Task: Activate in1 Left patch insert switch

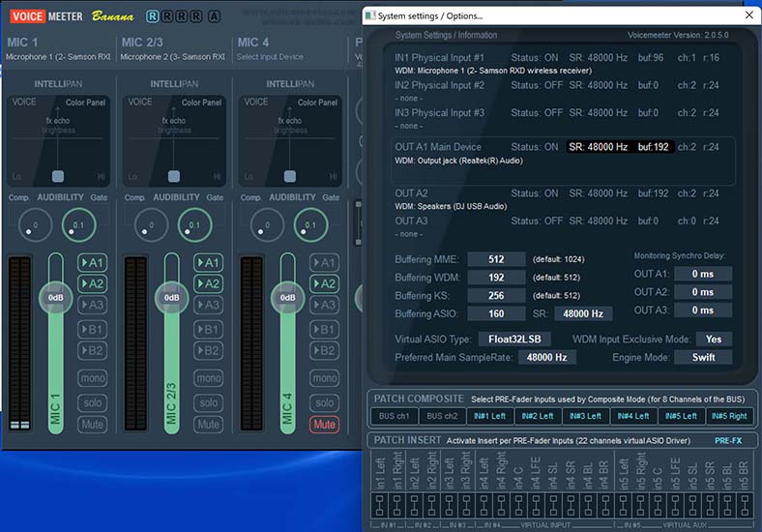Action: pos(379,506)
